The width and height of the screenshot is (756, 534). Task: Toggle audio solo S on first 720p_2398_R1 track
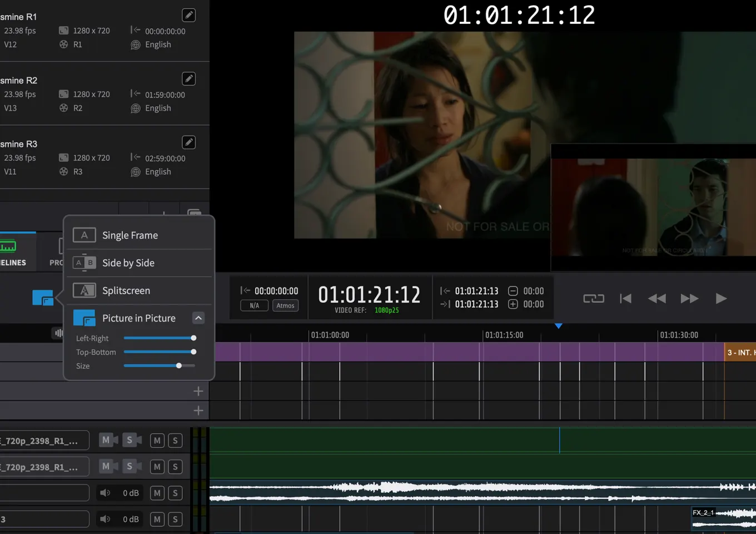tap(175, 441)
